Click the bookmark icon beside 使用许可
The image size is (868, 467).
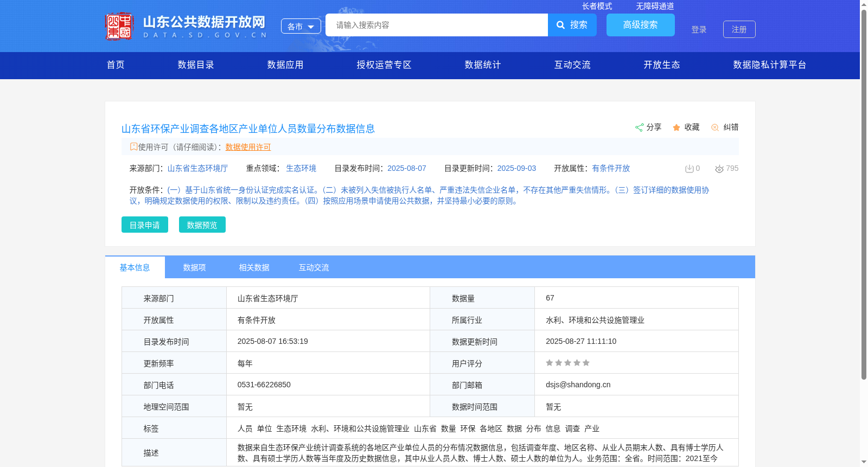click(x=133, y=146)
